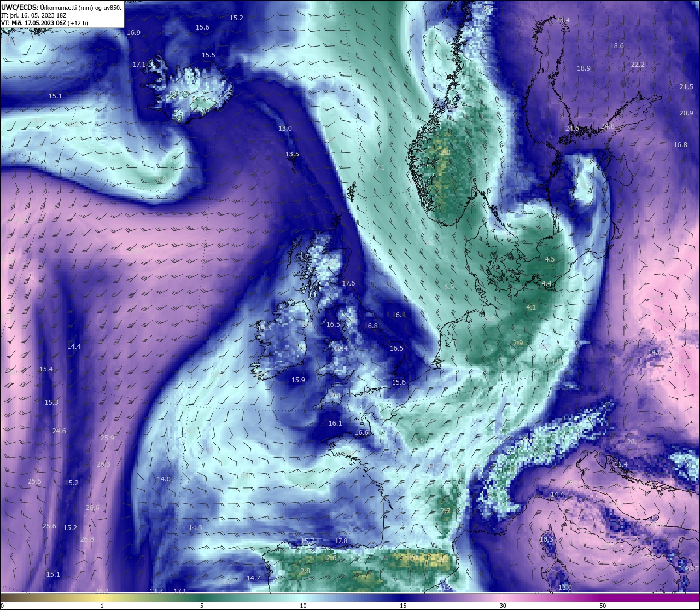Viewport: 700px width, 610px height.
Task: Click the 20.9 value at the right edge
Action: click(x=686, y=113)
